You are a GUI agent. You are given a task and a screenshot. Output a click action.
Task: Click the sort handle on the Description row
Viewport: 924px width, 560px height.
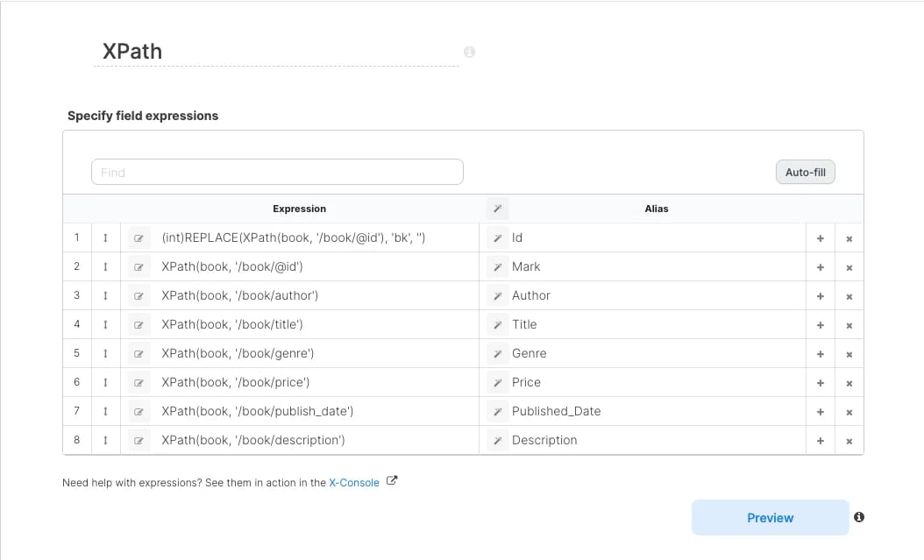[105, 441]
